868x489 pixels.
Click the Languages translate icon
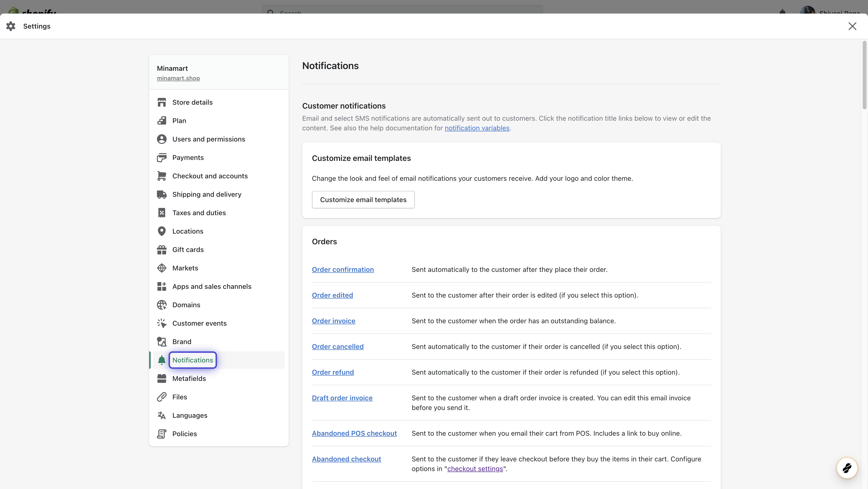162,416
